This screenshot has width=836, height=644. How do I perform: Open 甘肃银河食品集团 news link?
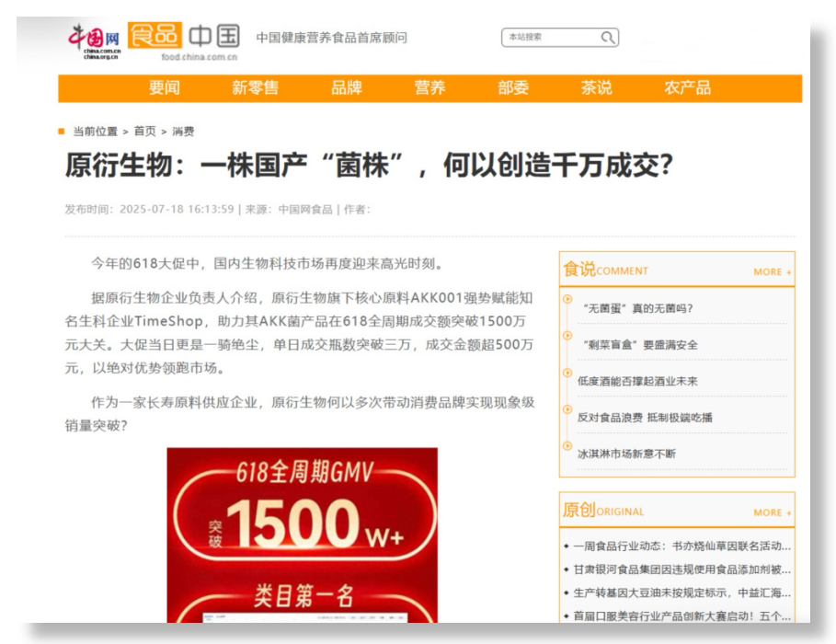pyautogui.click(x=681, y=569)
